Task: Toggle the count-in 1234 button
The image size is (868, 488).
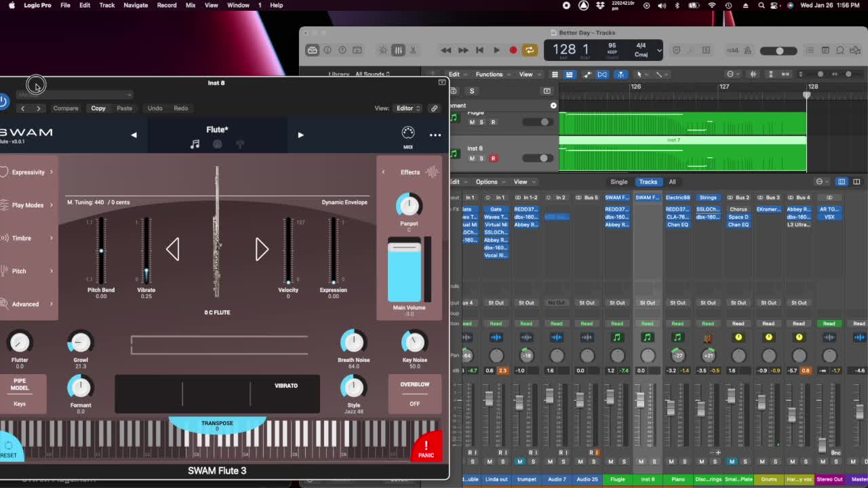Action: [x=733, y=50]
